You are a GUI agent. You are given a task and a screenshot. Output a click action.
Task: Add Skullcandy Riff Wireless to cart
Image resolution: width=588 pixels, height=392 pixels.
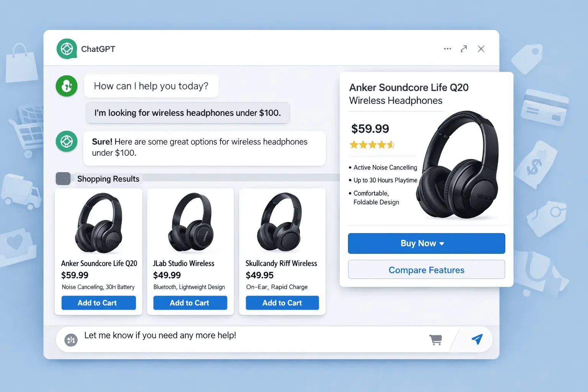pos(282,303)
